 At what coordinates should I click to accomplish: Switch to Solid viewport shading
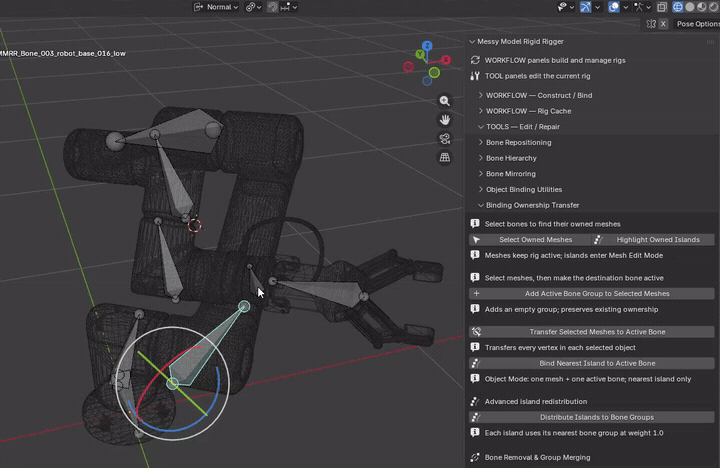(x=690, y=7)
